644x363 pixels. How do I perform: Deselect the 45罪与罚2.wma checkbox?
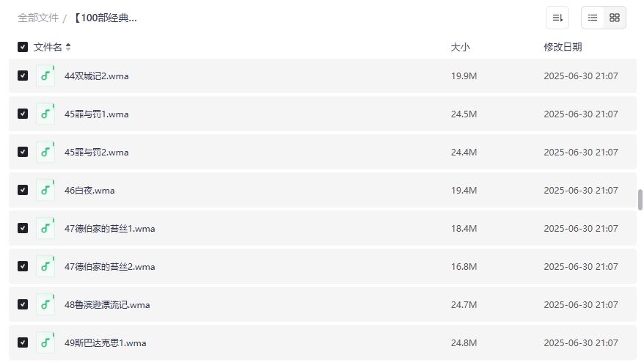23,152
